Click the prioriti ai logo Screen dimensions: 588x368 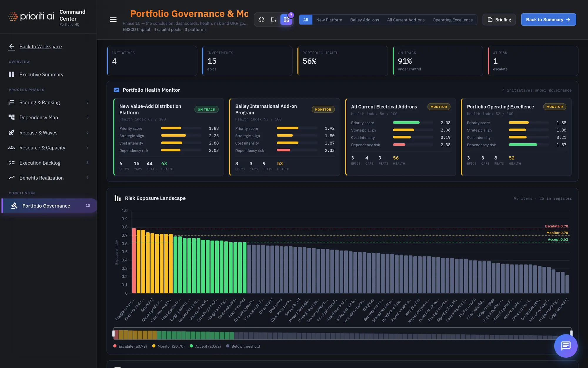[x=31, y=16]
